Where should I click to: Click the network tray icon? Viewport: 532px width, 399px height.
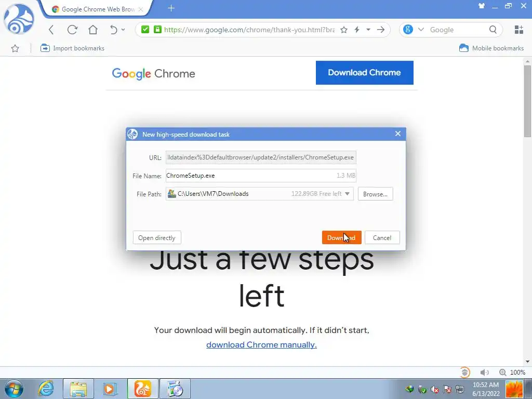[460, 389]
